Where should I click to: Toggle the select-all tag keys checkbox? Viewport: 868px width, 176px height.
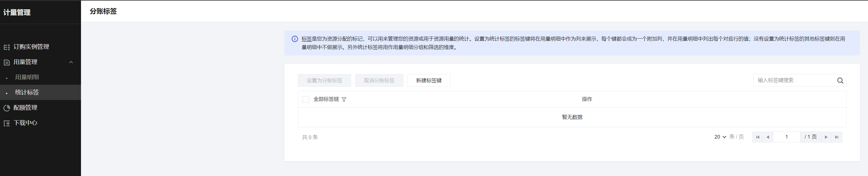306,99
